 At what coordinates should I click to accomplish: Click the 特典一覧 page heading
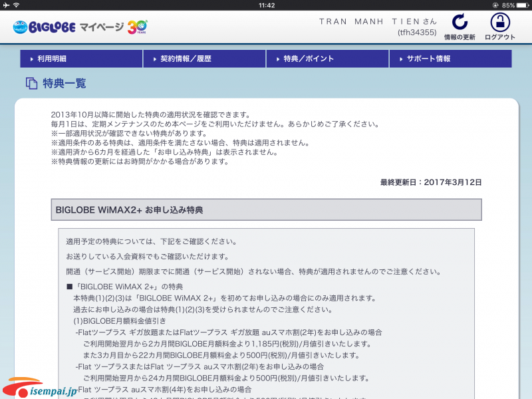click(x=64, y=83)
